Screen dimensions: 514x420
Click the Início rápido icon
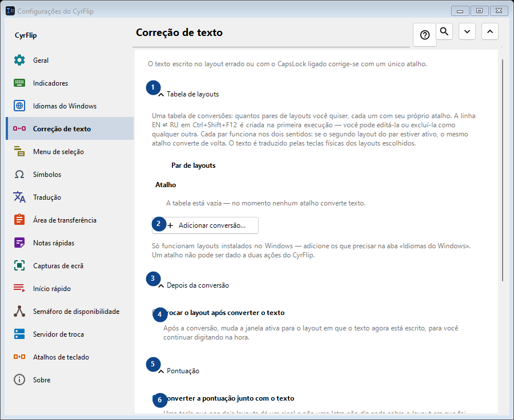(x=19, y=289)
